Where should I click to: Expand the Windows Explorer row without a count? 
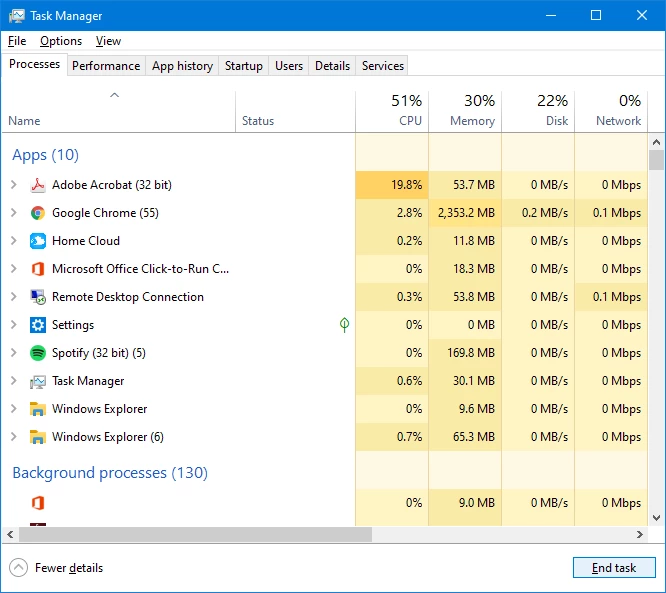coord(14,409)
